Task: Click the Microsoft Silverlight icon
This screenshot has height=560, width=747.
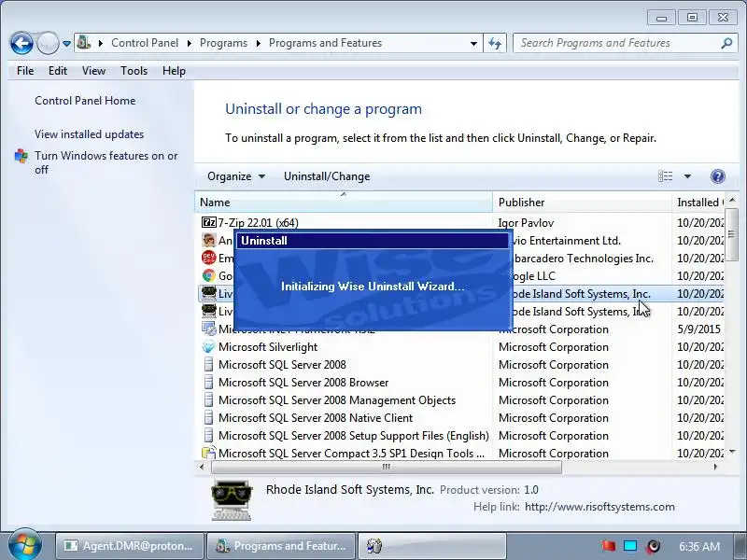Action: tap(208, 347)
